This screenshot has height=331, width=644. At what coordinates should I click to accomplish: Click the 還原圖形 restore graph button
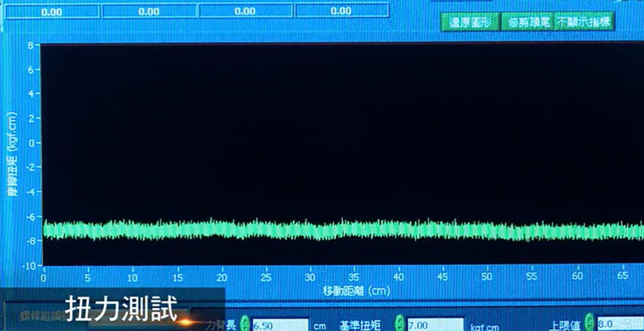(x=469, y=23)
